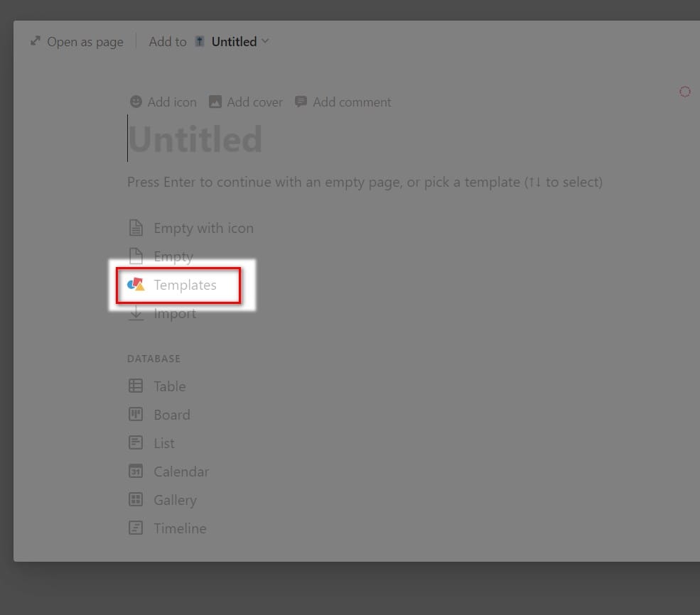Click the dotted red circle indicator
700x615 pixels.
(685, 92)
